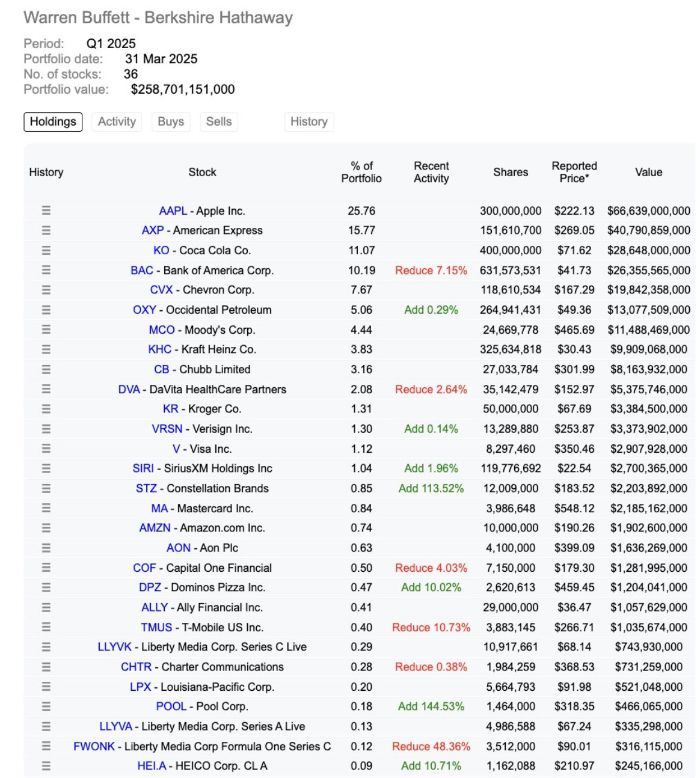Click the Value column header
This screenshot has width=700, height=778.
coord(649,172)
